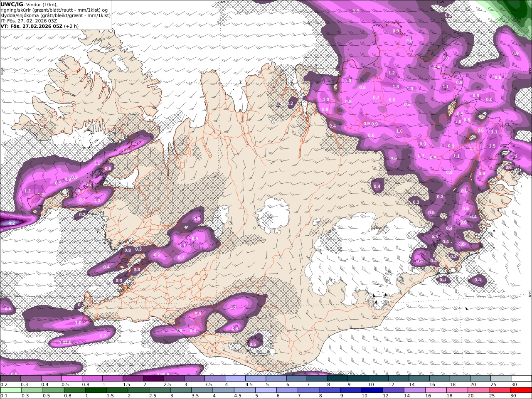532x399 pixels.
Task: Select the bright red swatch at 30 in bottom legend row
Action: point(521,390)
